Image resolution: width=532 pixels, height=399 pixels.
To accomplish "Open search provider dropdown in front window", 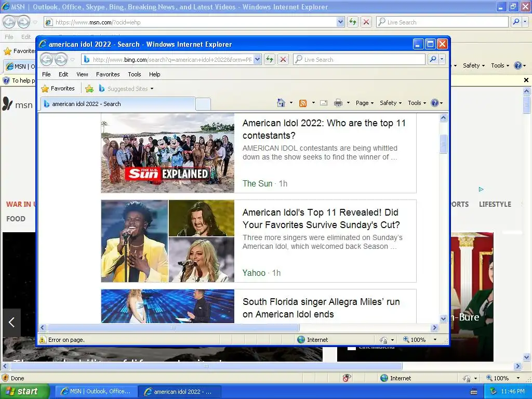I will tap(442, 59).
